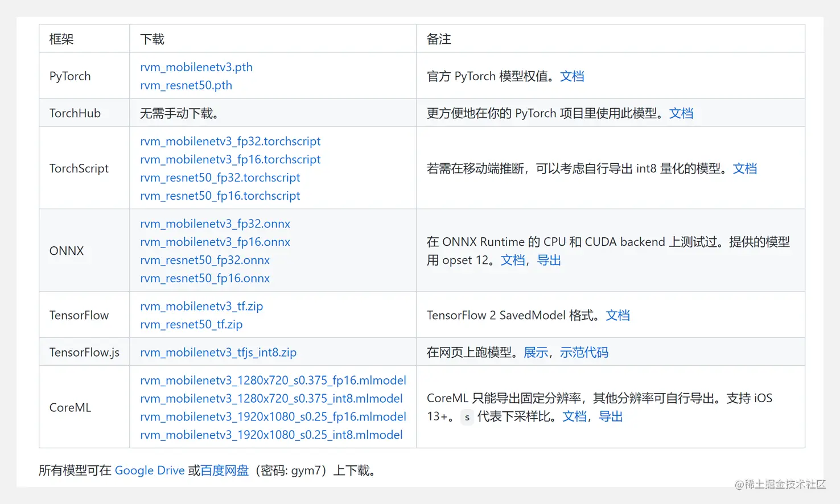Download rvm_mobilenetv3_fp16.torchscript
This screenshot has width=840, height=504.
tap(230, 159)
